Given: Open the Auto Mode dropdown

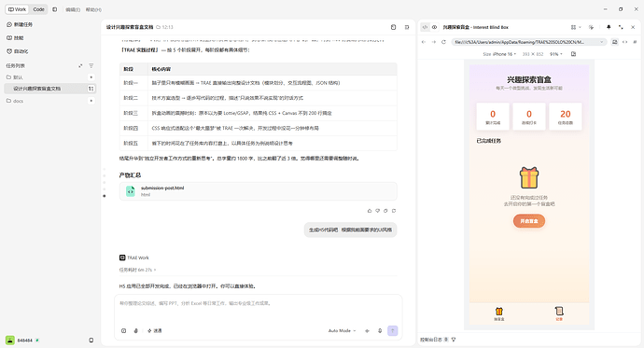Looking at the screenshot, I should [343, 331].
